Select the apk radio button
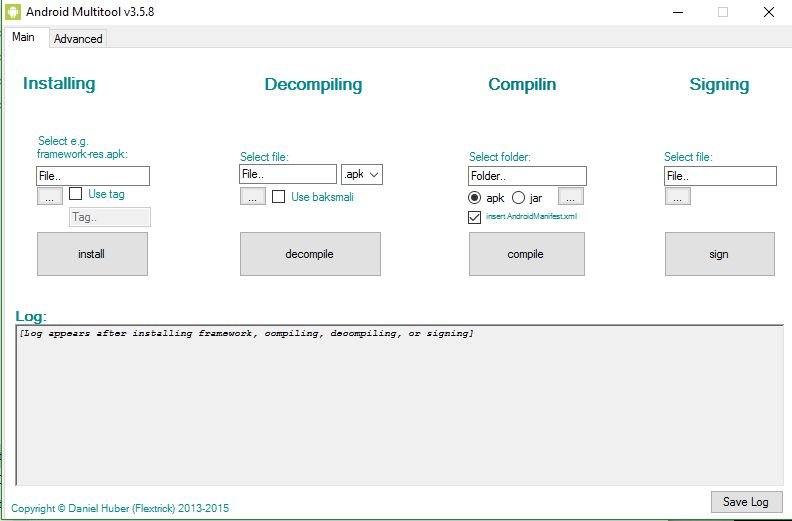The width and height of the screenshot is (792, 521). [474, 198]
